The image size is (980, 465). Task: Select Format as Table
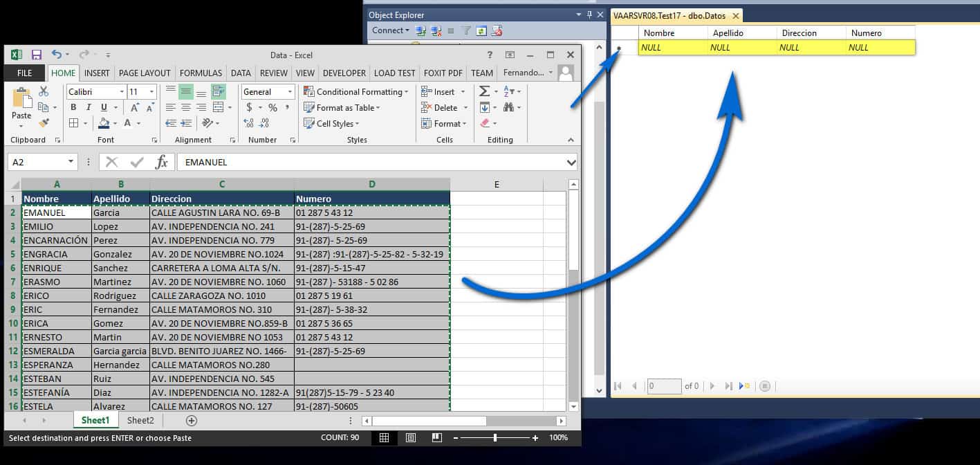coord(344,107)
